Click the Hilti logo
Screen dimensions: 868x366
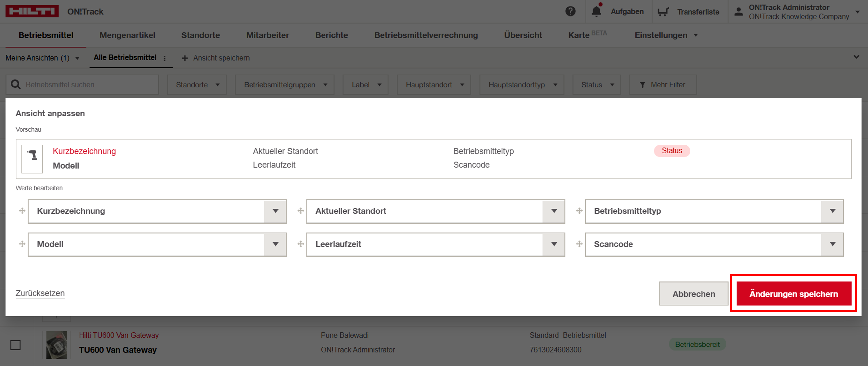click(32, 11)
